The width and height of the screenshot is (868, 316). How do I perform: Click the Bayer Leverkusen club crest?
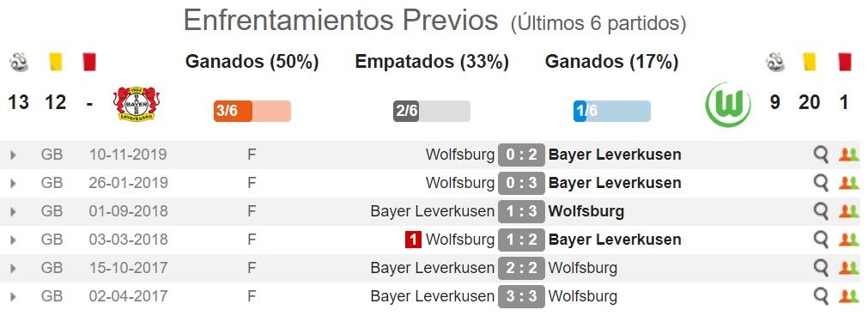[x=137, y=104]
